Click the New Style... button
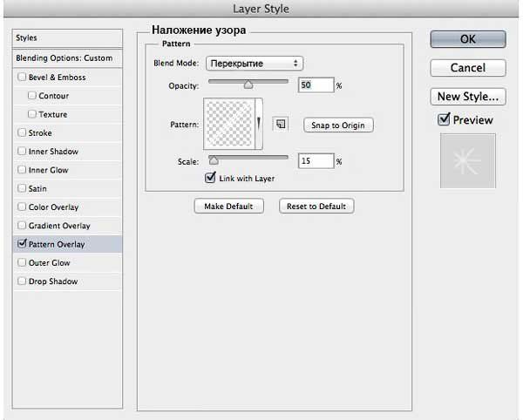Image resolution: width=523 pixels, height=420 pixels. (468, 96)
